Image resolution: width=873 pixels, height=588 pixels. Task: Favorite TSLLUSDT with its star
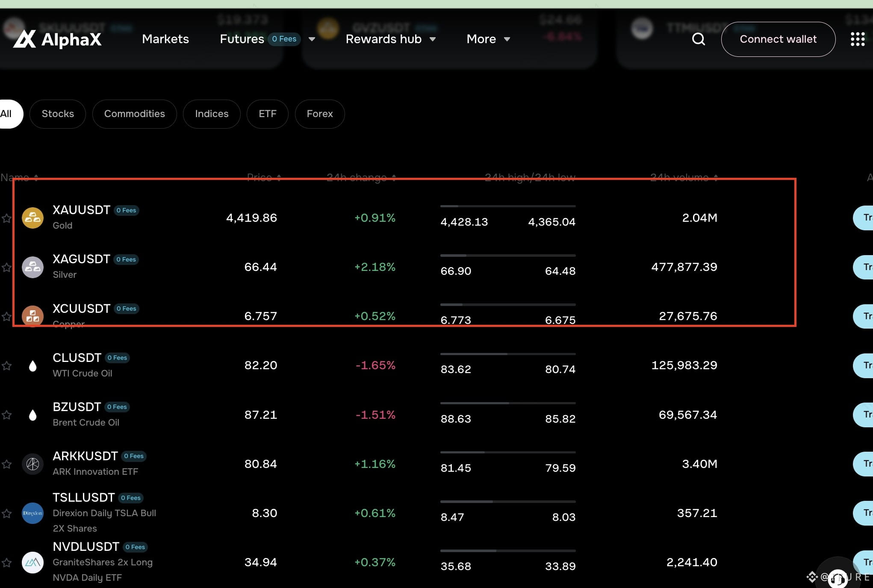(6, 513)
